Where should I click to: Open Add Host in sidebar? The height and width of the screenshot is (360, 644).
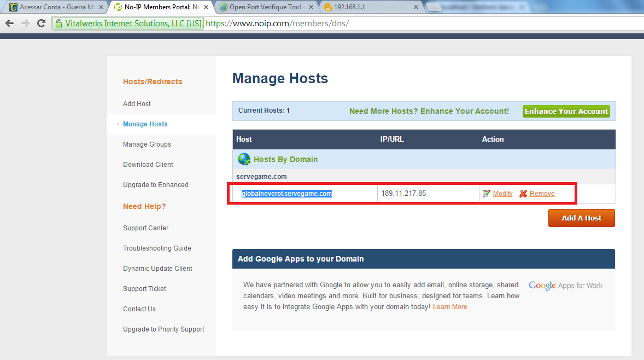pos(137,104)
